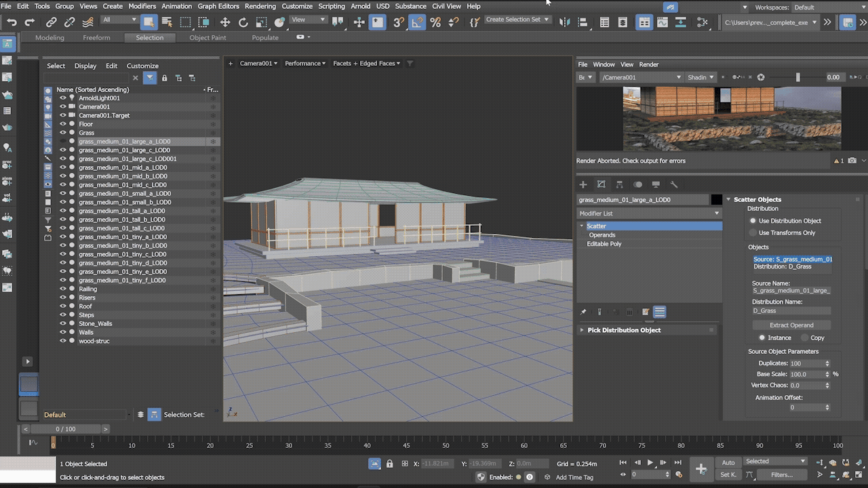Viewport: 868px width, 488px height.
Task: Open the Modifier List dropdown
Action: click(x=649, y=213)
